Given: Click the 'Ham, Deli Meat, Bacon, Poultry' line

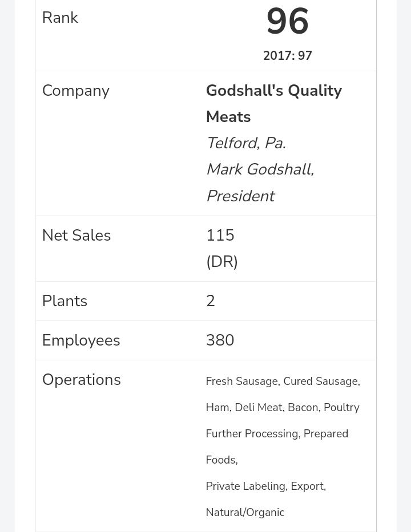Looking at the screenshot, I should tap(282, 408).
